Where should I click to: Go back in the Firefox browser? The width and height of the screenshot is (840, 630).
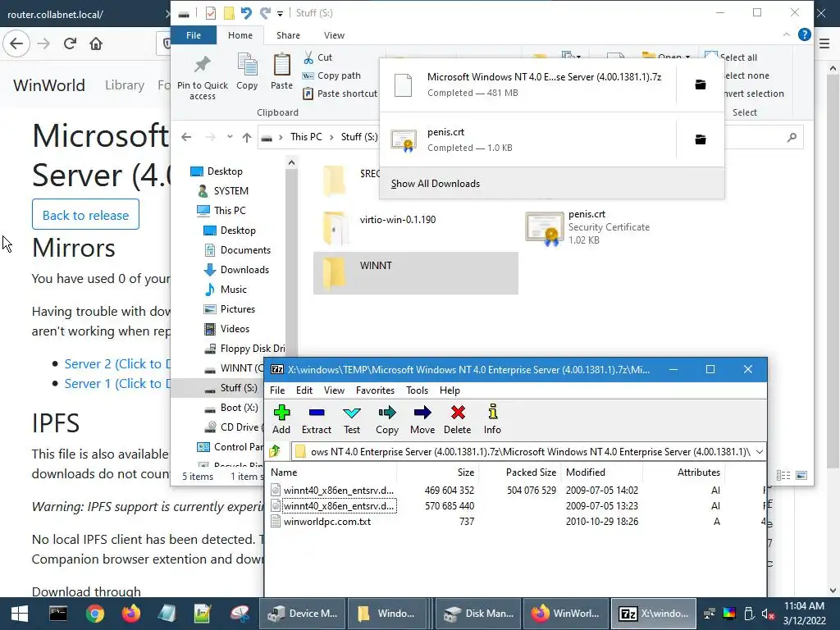pyautogui.click(x=16, y=43)
